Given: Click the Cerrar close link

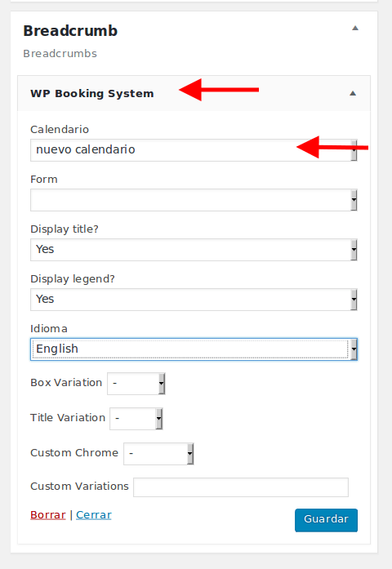Looking at the screenshot, I should [94, 515].
